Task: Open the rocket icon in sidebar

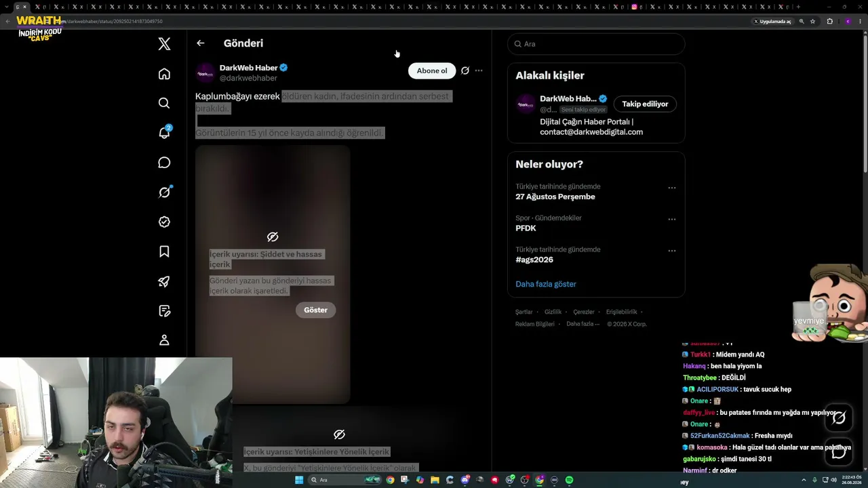Action: click(x=164, y=281)
